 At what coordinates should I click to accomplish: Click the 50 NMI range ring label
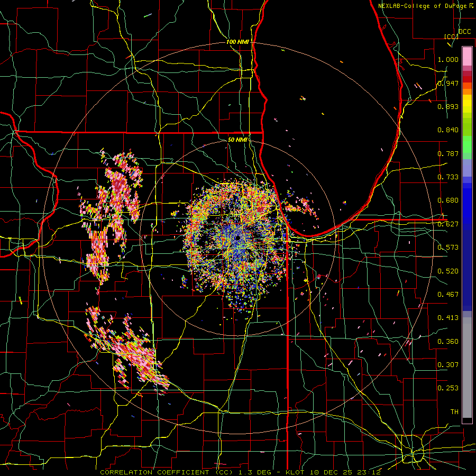coord(237,140)
